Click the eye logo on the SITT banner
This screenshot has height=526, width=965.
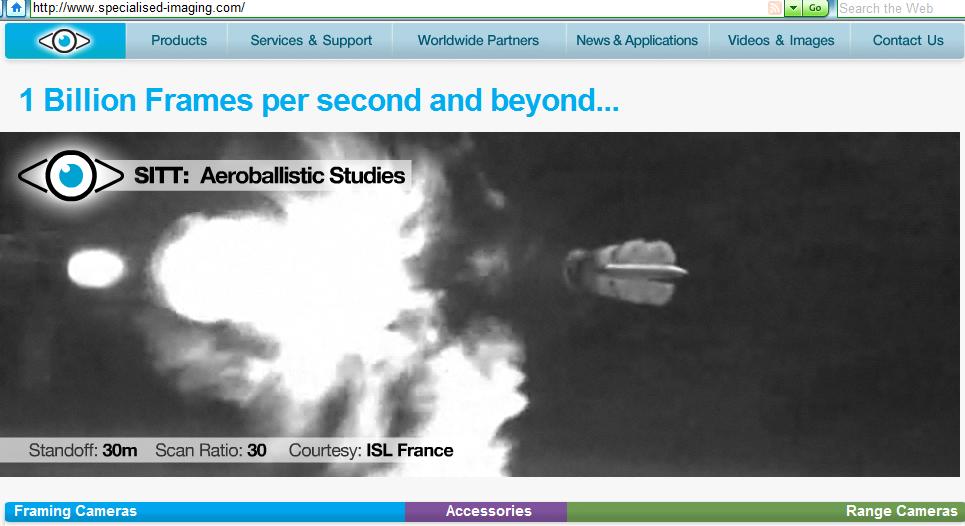click(x=70, y=176)
